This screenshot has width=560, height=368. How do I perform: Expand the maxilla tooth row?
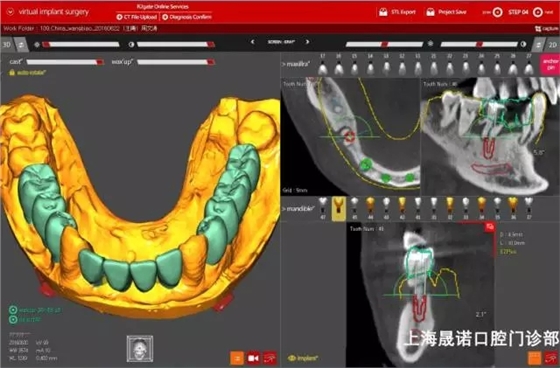coord(296,65)
